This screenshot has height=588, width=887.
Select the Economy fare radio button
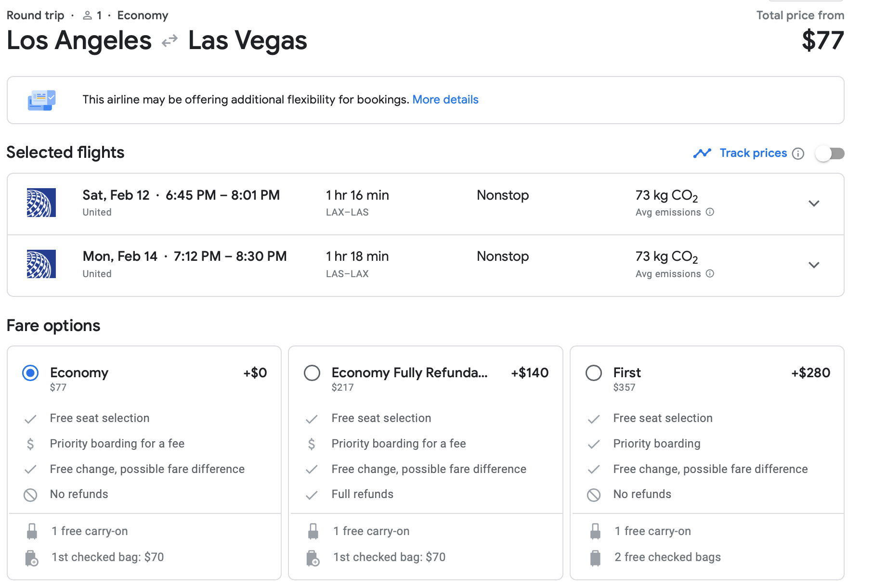30,373
